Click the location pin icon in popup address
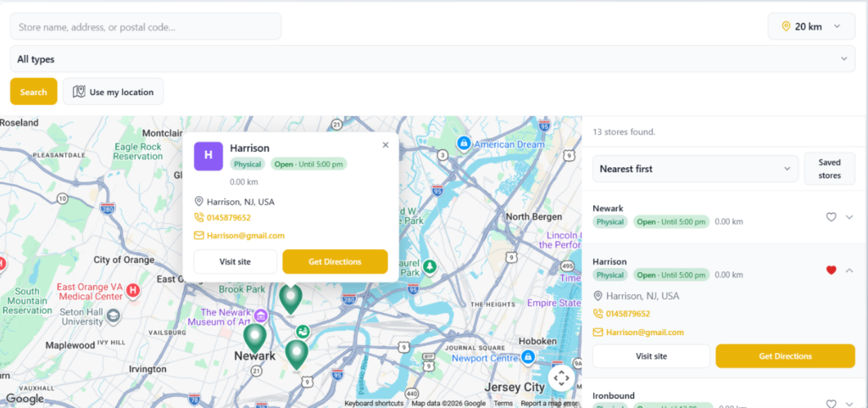 (198, 202)
